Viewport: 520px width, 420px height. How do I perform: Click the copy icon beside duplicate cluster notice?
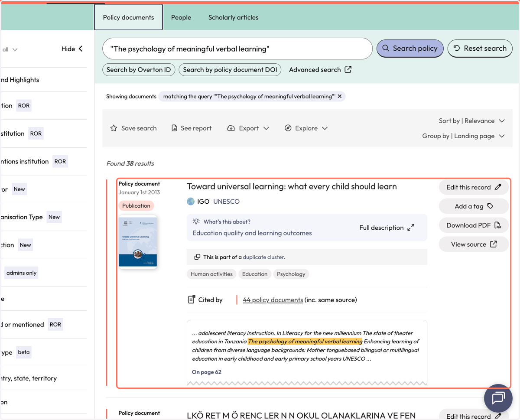[x=197, y=257]
